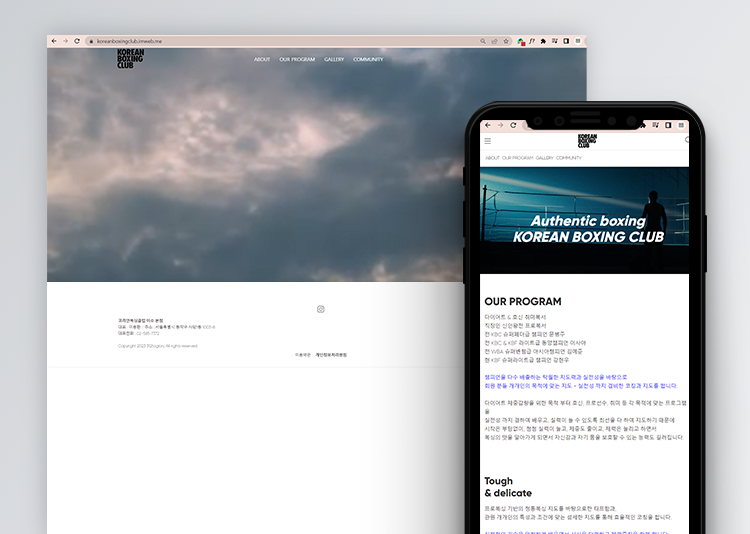Image resolution: width=750 pixels, height=534 pixels.
Task: Bookmark the page with the star icon
Action: pos(506,41)
